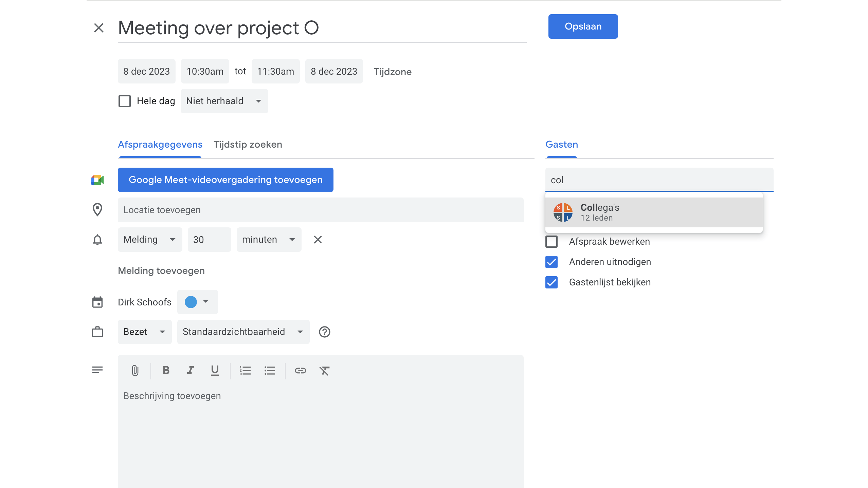Insert a bulleted list
The image size is (868, 488).
270,371
